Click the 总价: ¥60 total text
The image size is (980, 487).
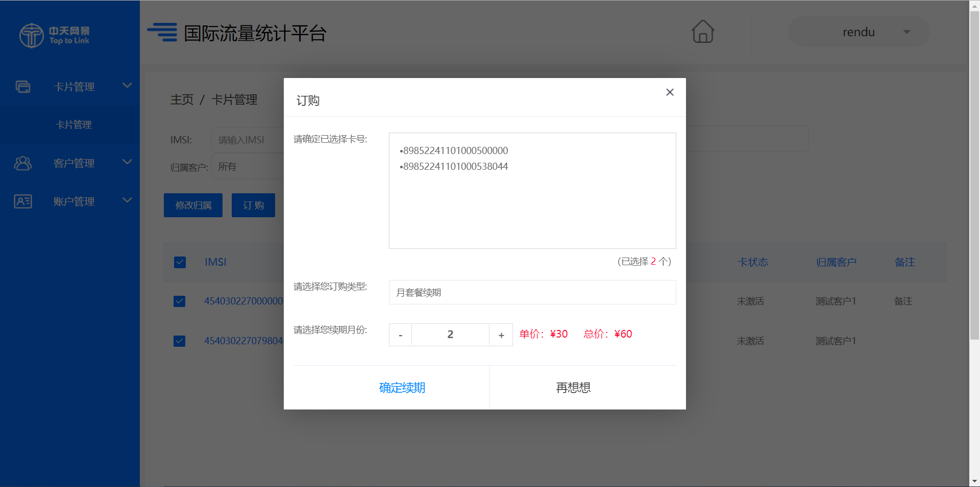tap(608, 334)
